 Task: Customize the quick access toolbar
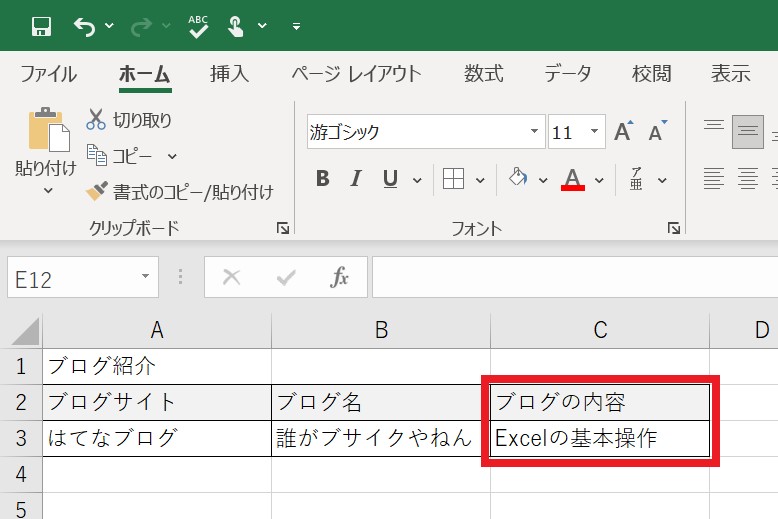click(296, 26)
